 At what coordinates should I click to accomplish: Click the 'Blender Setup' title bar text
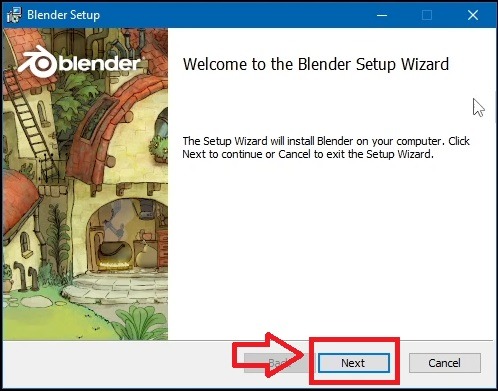point(63,15)
